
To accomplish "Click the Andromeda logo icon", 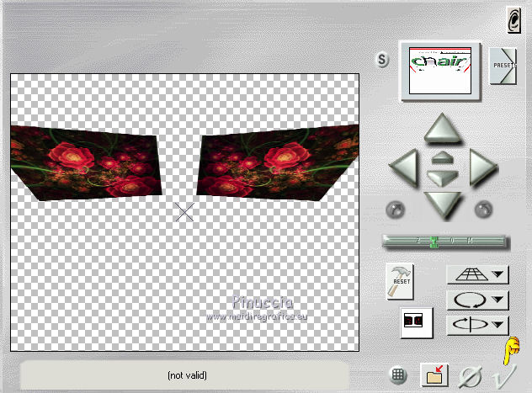I will coord(514,20).
